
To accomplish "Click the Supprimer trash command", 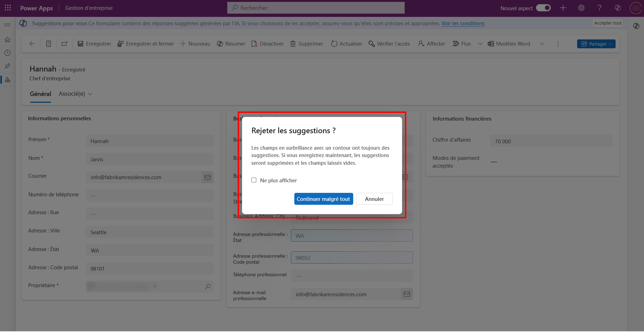I will click(307, 44).
